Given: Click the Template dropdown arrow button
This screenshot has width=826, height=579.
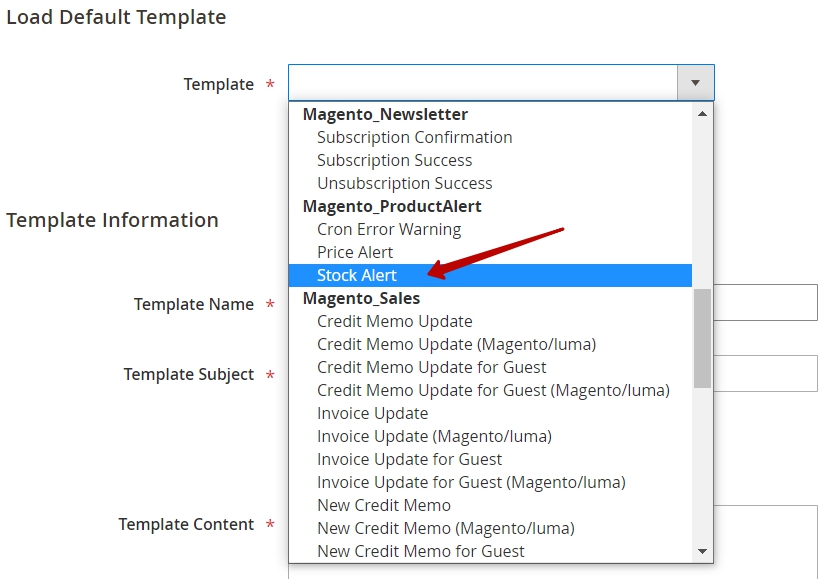Looking at the screenshot, I should (695, 83).
